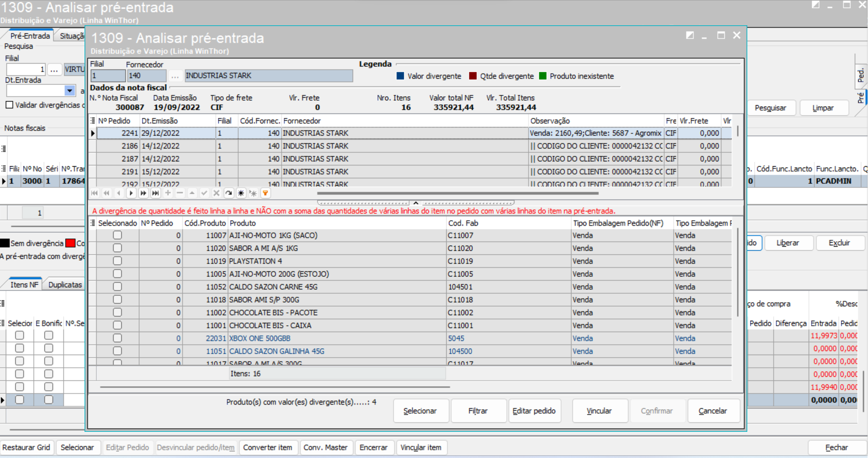Open the Itens NF tab
The image size is (868, 458).
pos(24,285)
